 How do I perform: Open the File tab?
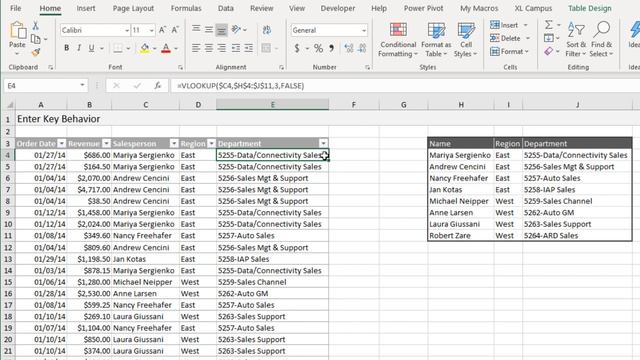[16, 8]
